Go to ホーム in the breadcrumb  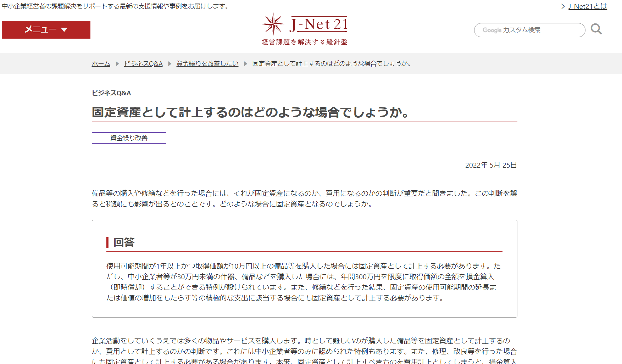tap(101, 63)
